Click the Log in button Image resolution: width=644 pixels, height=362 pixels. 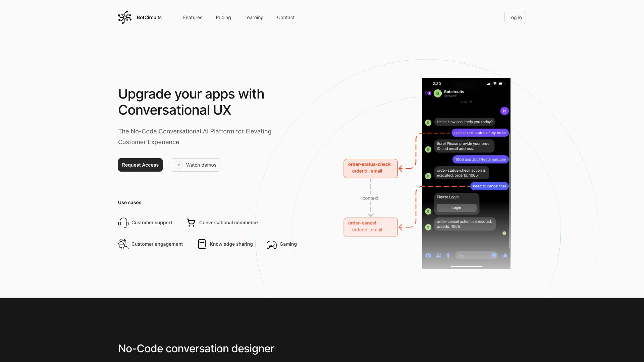click(515, 17)
